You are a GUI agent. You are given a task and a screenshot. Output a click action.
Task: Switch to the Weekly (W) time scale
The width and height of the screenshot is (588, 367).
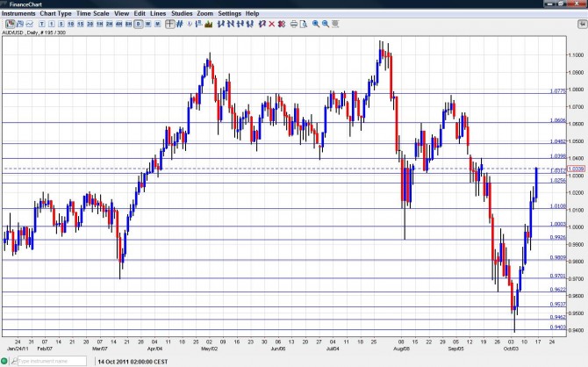click(148, 24)
